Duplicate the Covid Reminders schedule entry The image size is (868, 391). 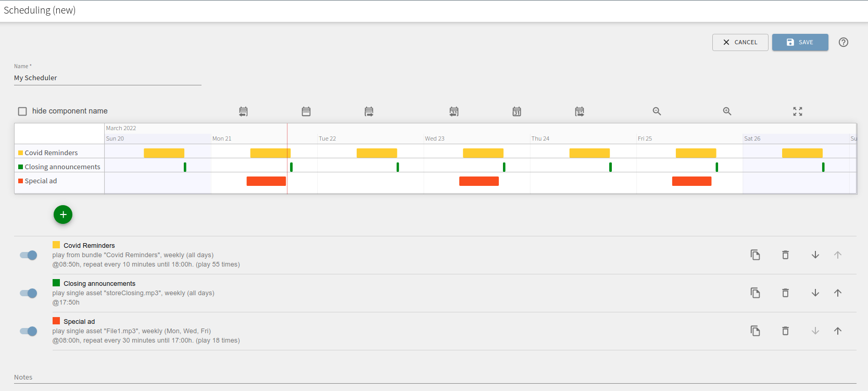click(x=755, y=255)
